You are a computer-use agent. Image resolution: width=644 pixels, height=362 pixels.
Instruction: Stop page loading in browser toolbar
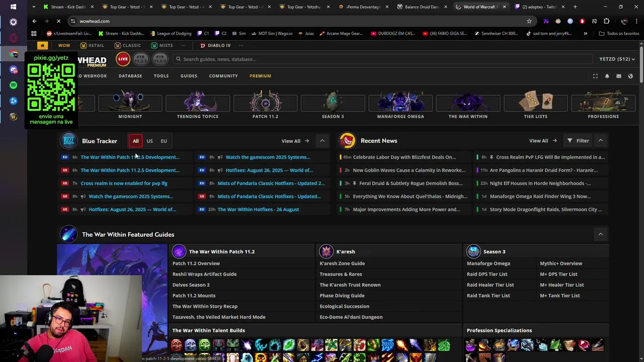coord(58,21)
